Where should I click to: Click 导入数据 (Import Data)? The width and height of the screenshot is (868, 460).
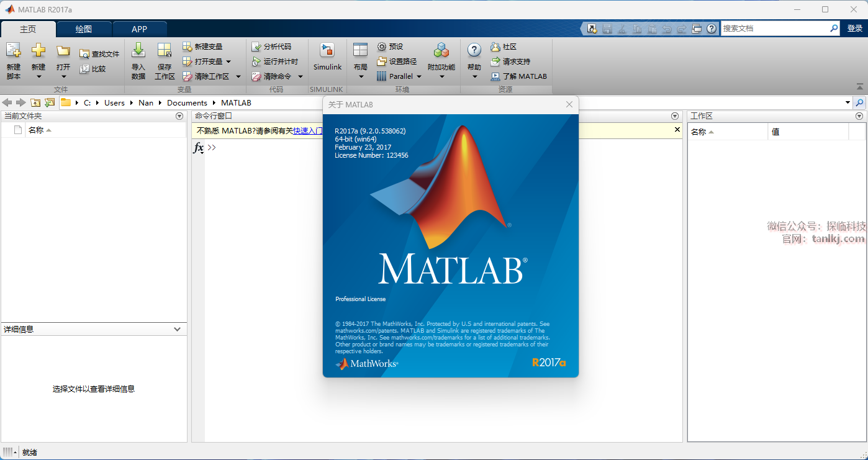[x=138, y=61]
